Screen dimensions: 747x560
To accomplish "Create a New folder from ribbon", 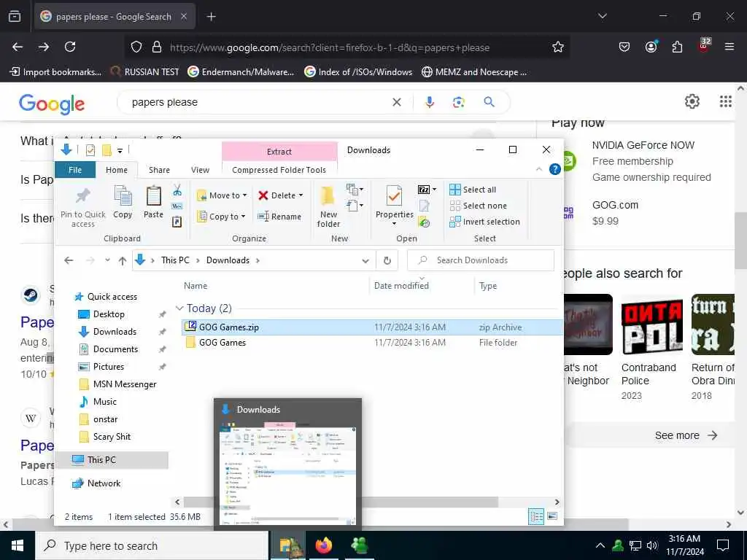I will (328, 206).
